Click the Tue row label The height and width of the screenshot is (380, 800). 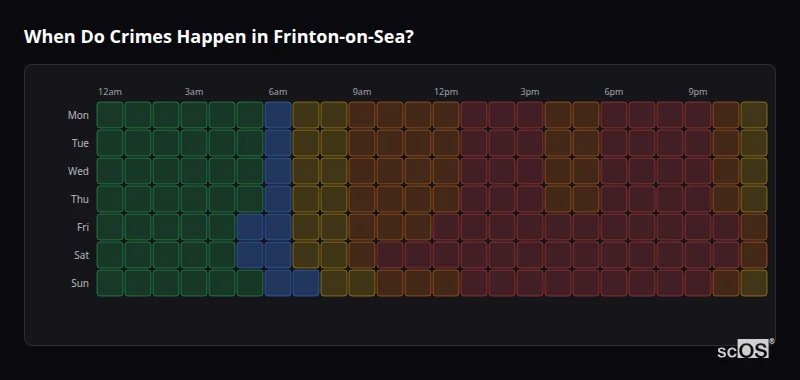click(80, 143)
